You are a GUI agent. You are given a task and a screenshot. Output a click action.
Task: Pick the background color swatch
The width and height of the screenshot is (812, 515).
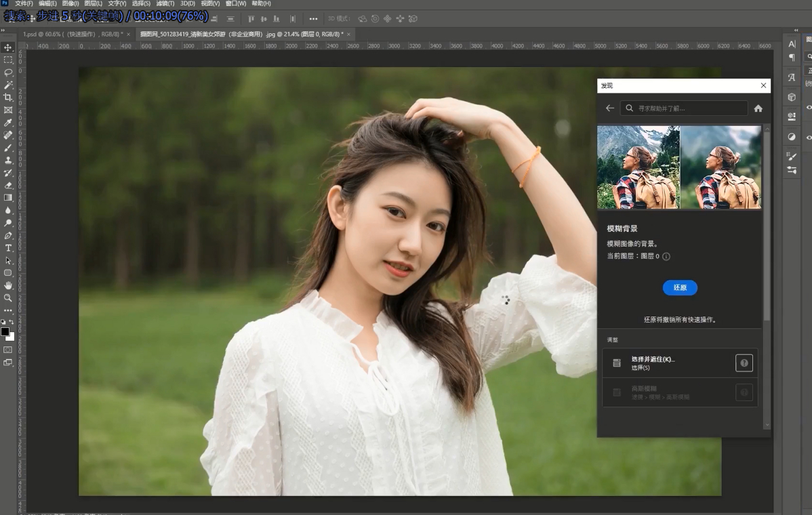[12, 337]
